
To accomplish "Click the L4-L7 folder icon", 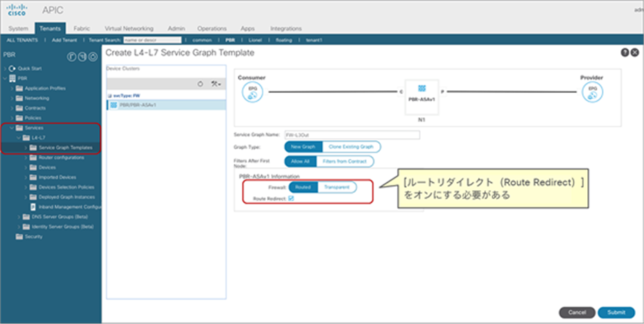I will (26, 137).
